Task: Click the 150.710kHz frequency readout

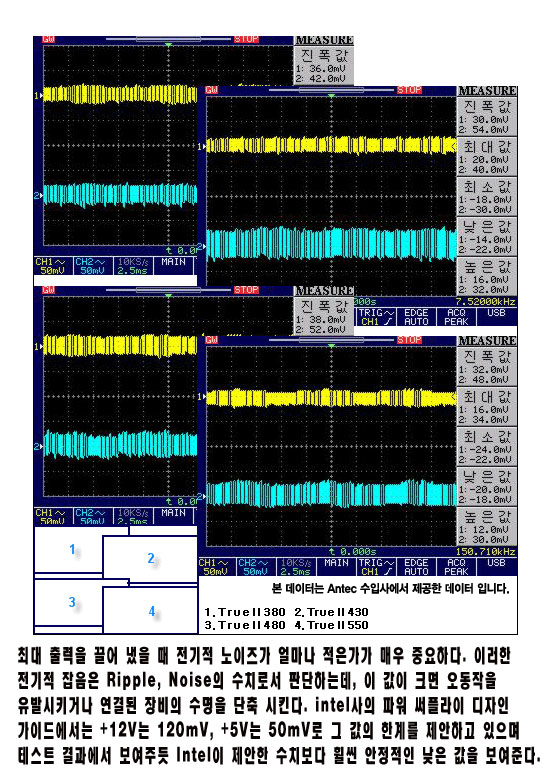Action: pos(485,552)
